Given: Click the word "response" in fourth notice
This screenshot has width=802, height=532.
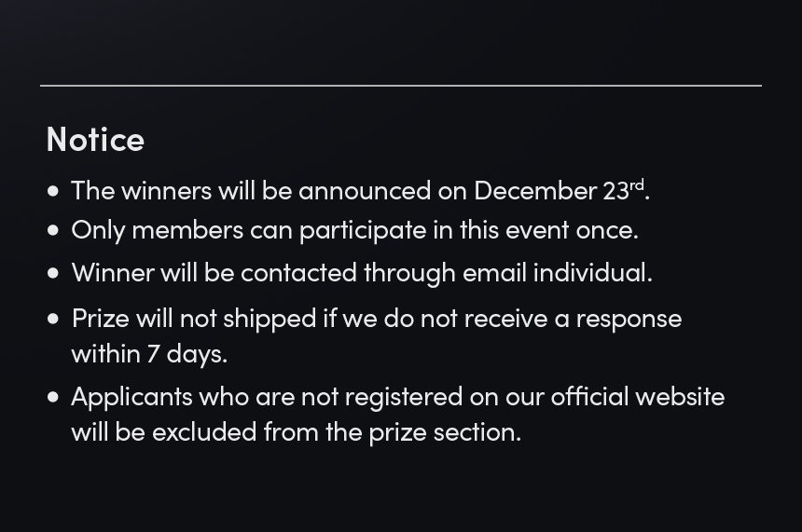Looking at the screenshot, I should (629, 319).
